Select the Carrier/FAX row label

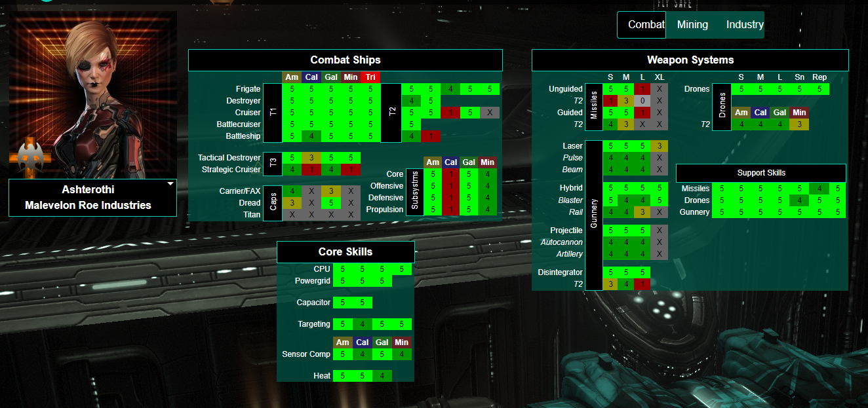(240, 191)
